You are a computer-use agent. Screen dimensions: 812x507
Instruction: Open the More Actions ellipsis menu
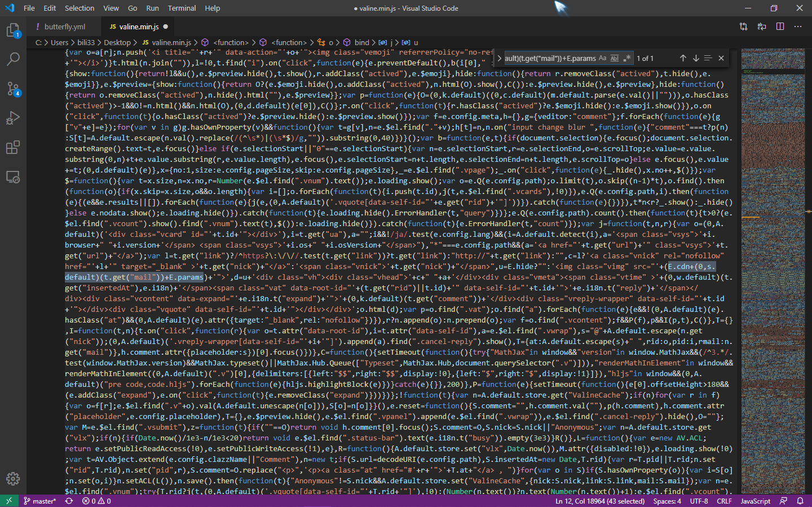click(797, 27)
